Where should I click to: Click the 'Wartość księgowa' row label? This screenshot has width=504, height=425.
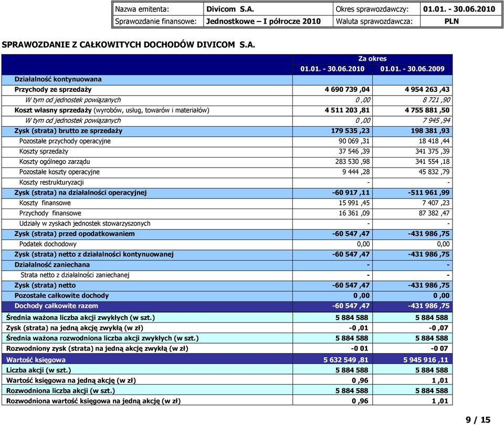36,360
